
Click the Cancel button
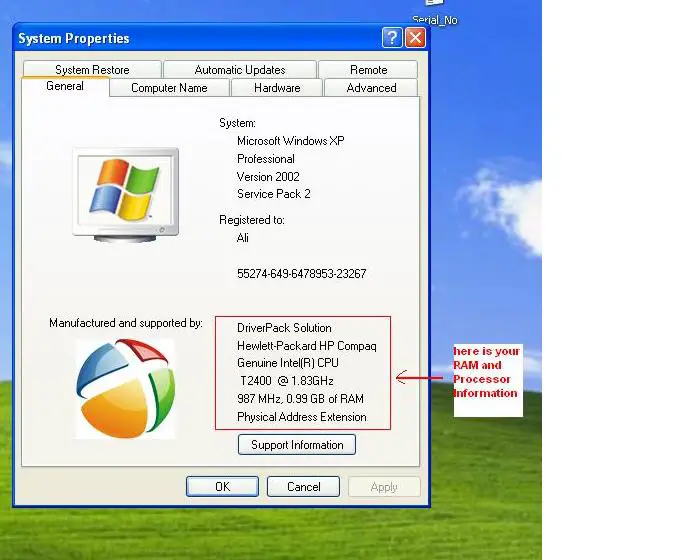tap(304, 486)
